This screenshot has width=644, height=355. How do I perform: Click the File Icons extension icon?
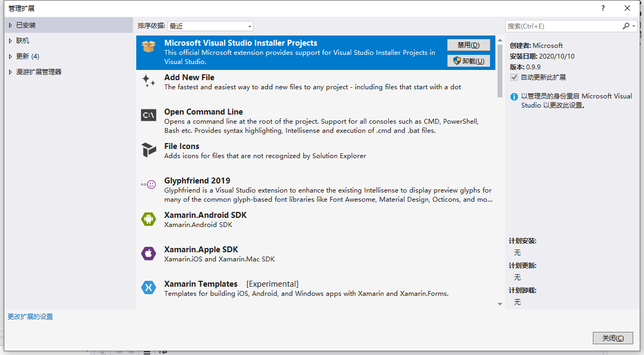point(149,150)
